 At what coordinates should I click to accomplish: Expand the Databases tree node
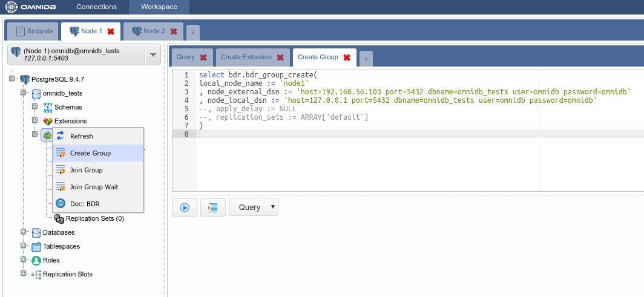[x=24, y=232]
